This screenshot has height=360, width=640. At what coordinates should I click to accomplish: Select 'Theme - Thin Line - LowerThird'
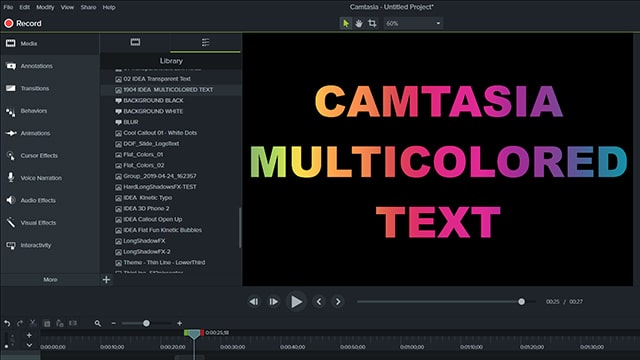coord(171,263)
